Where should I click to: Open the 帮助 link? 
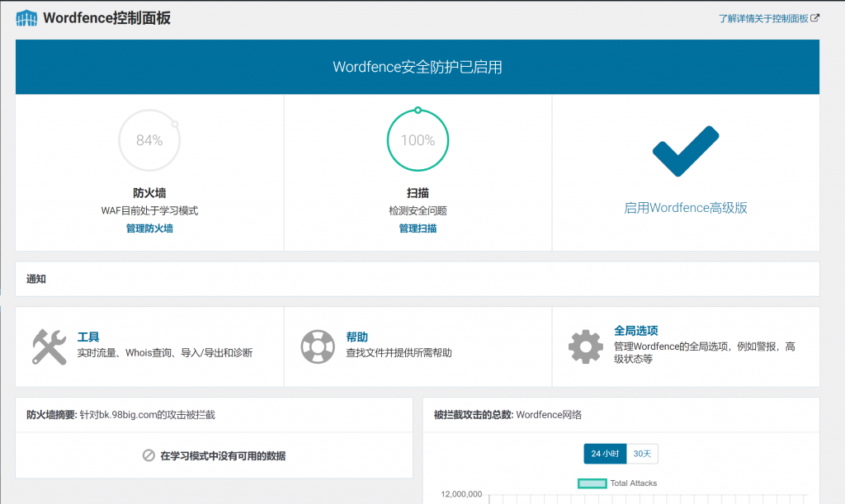pos(356,337)
